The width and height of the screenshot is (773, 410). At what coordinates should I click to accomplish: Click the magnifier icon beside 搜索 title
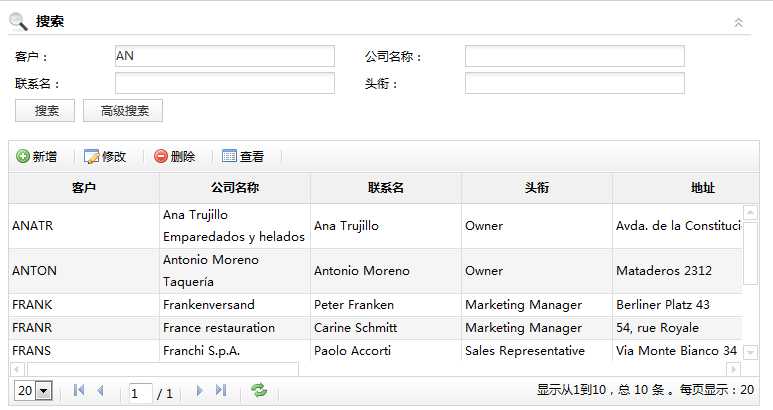point(18,21)
